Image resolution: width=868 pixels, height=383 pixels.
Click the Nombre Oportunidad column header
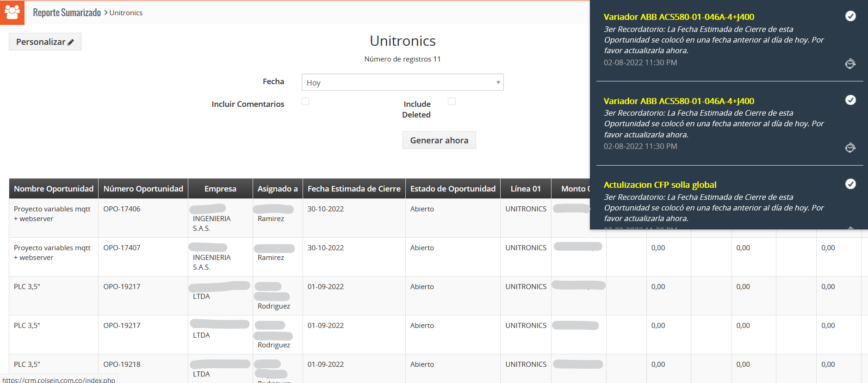[x=54, y=189]
